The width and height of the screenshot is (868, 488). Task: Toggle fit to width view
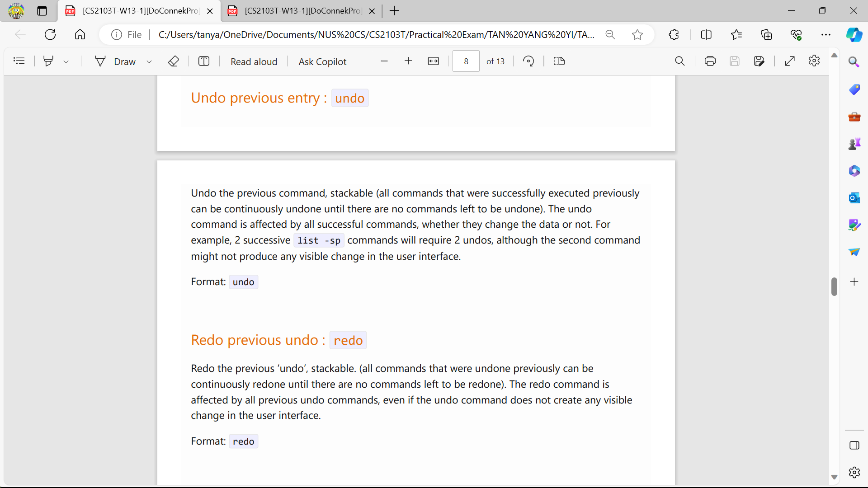click(x=433, y=61)
